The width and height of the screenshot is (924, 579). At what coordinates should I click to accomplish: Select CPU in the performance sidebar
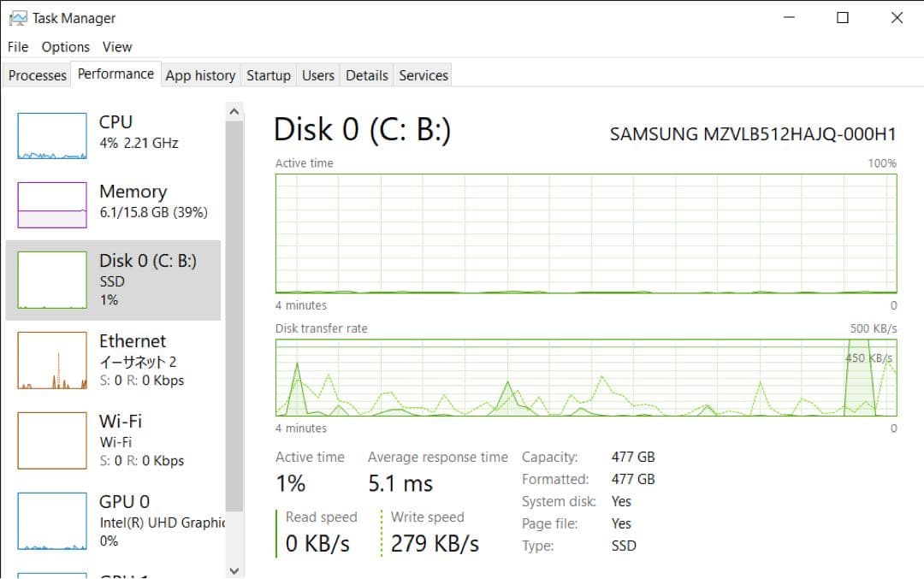pos(111,133)
